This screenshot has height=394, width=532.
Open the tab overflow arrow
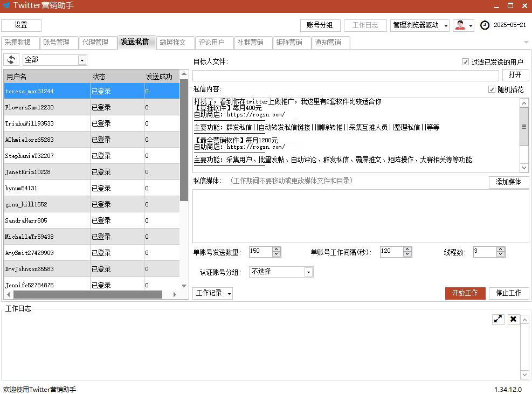(526, 42)
